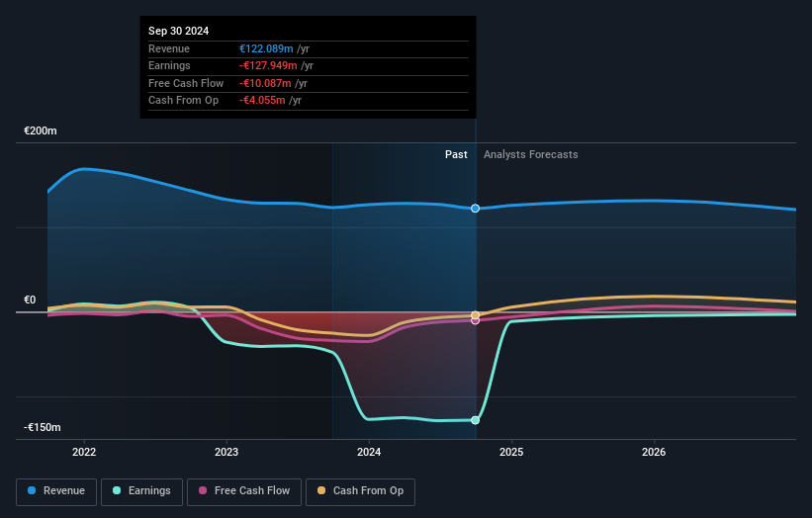Click the €200m y-axis label
Image resolution: width=812 pixels, height=518 pixels.
(41, 130)
